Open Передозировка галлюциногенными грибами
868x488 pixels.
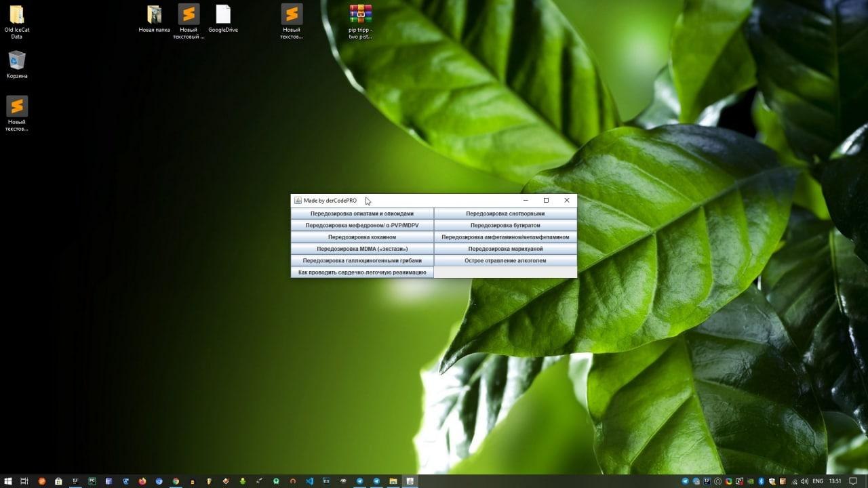(362, 260)
